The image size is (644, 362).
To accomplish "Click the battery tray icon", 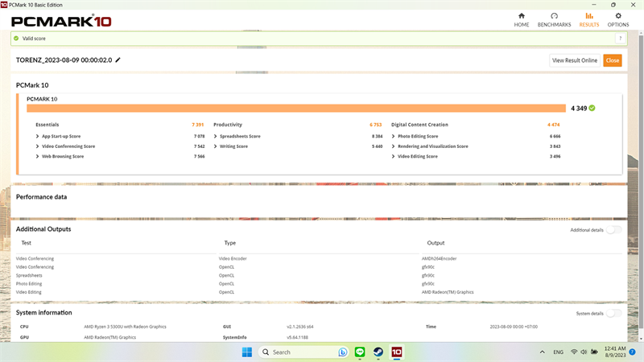I will click(x=594, y=352).
